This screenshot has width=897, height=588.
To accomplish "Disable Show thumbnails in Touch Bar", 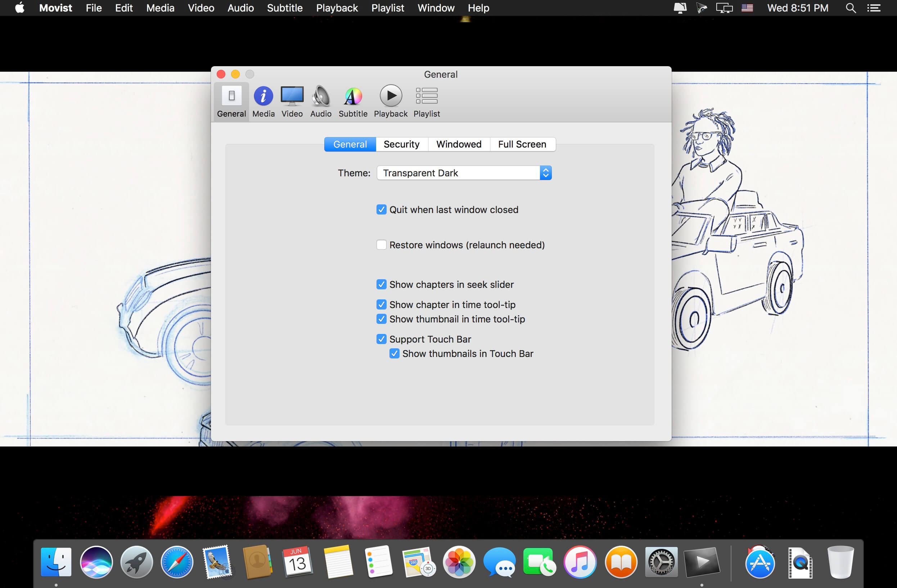I will pos(394,354).
